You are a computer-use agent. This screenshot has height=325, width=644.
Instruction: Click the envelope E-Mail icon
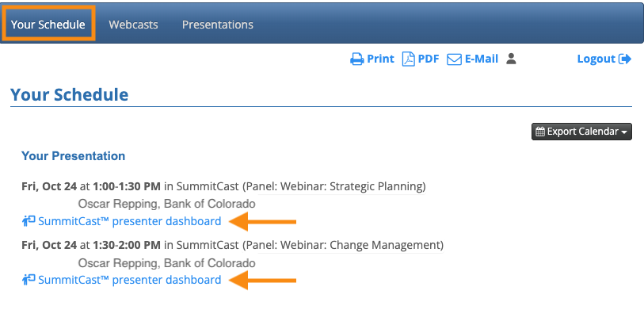454,59
